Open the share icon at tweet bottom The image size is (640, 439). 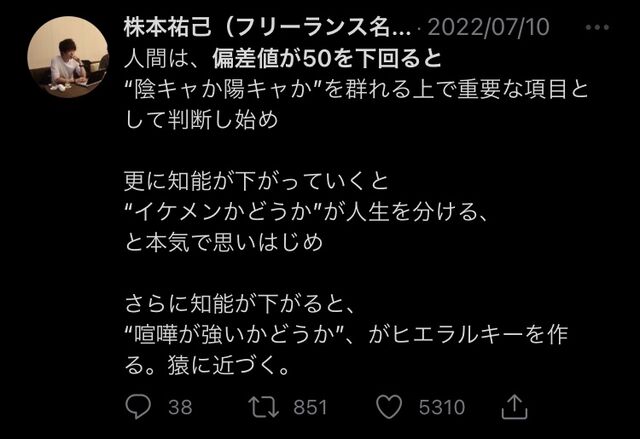coord(514,406)
